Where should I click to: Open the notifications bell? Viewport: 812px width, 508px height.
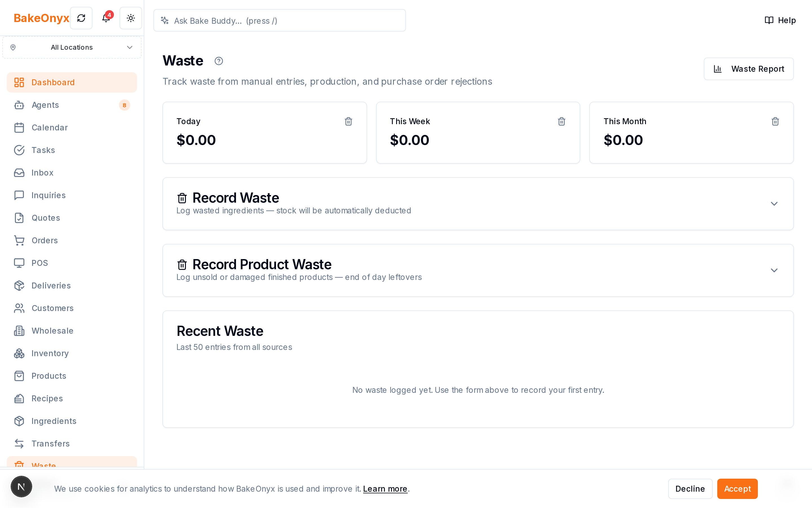[106, 18]
